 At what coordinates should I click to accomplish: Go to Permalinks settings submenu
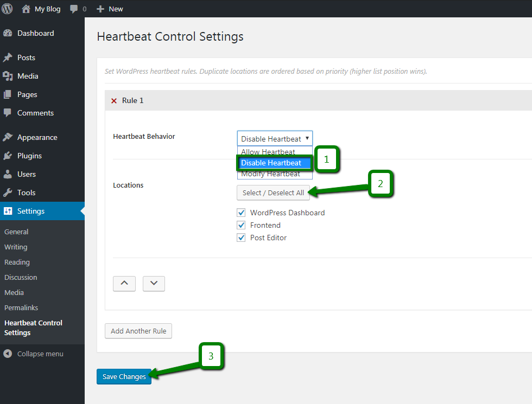click(21, 308)
